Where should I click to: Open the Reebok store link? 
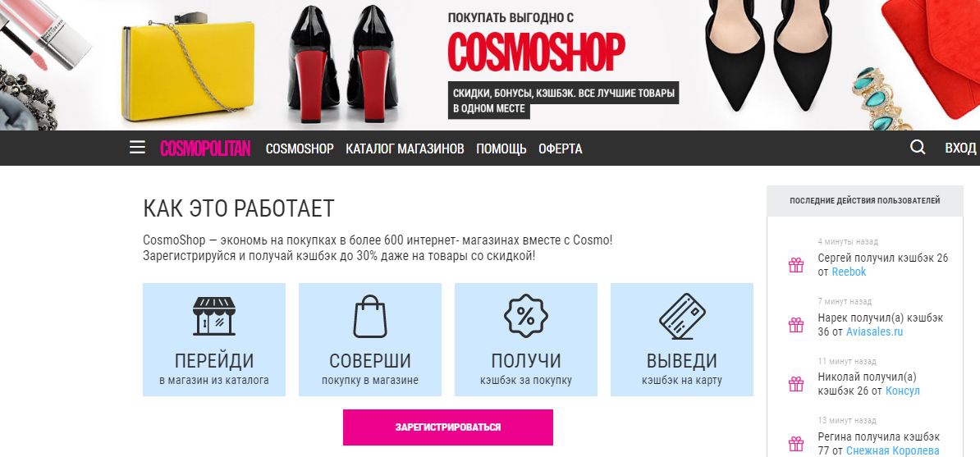tap(849, 272)
